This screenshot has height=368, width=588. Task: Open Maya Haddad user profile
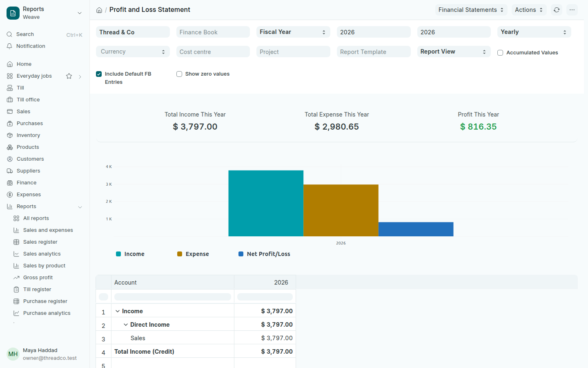point(45,354)
